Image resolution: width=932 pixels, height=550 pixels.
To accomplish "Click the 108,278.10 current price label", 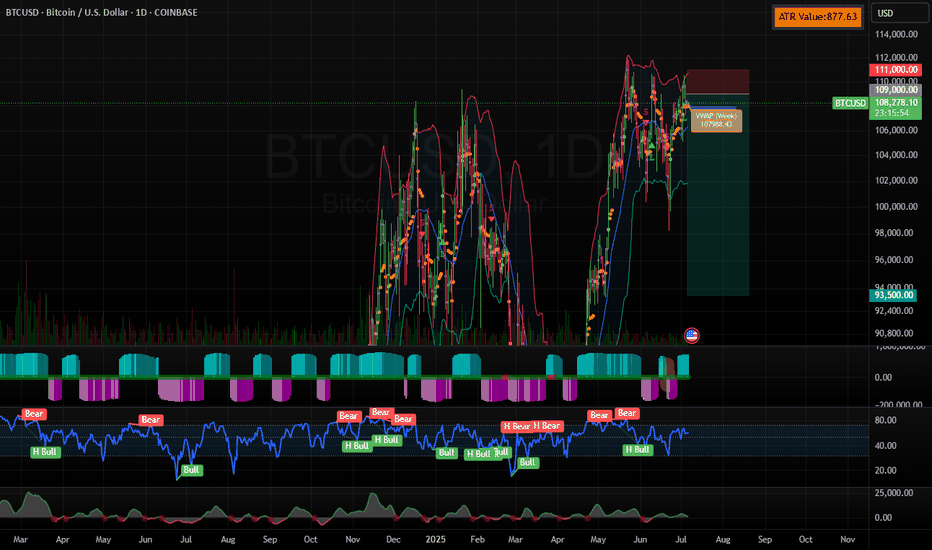I will [896, 103].
